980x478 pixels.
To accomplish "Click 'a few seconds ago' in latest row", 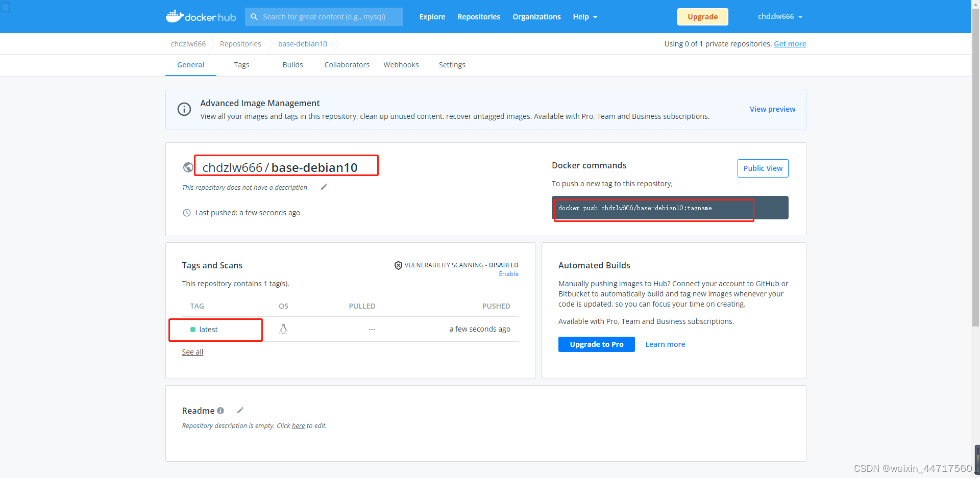I will pos(480,329).
